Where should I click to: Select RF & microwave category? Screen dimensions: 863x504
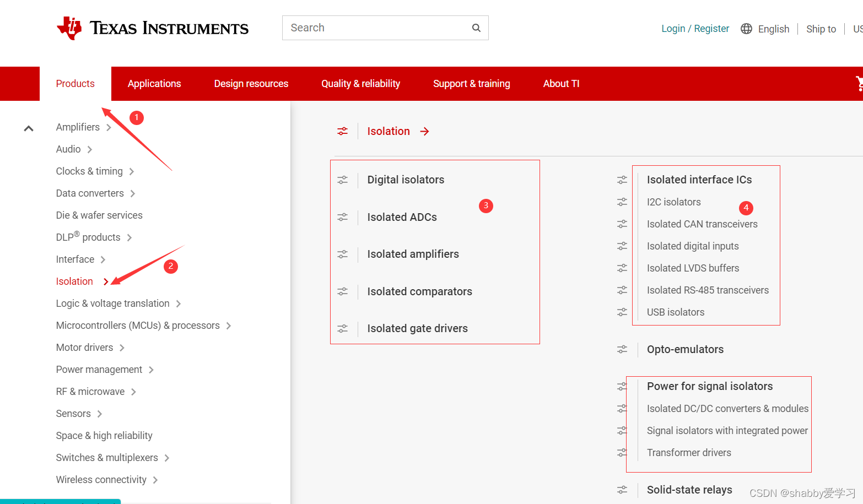pos(90,392)
